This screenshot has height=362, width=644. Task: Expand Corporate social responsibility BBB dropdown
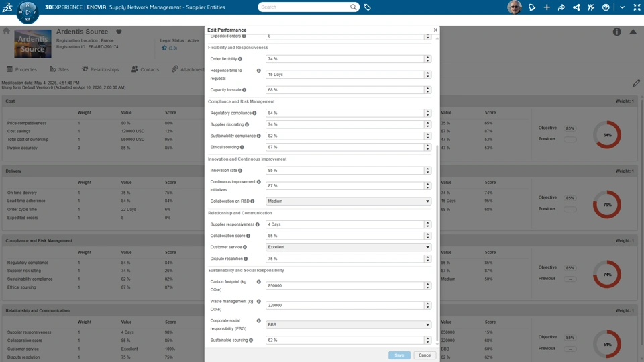pyautogui.click(x=348, y=324)
